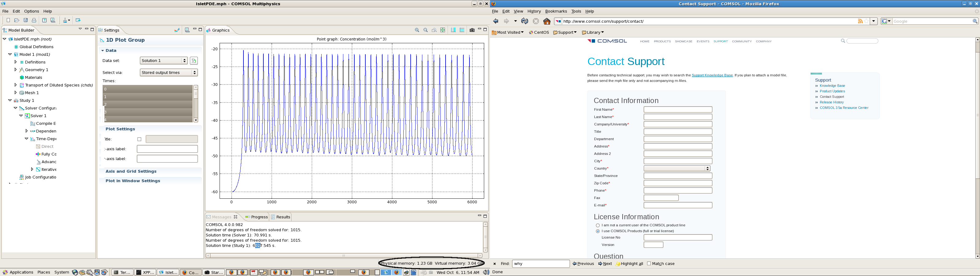Click PRODUCTS in the COMSOL site navigation
The image size is (980, 276).
(662, 41)
